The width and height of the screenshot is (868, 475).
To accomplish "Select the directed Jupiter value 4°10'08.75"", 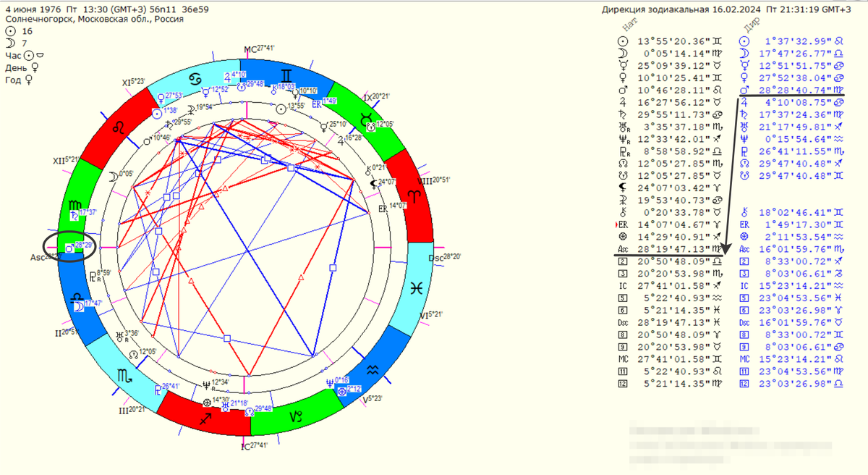I will (797, 102).
